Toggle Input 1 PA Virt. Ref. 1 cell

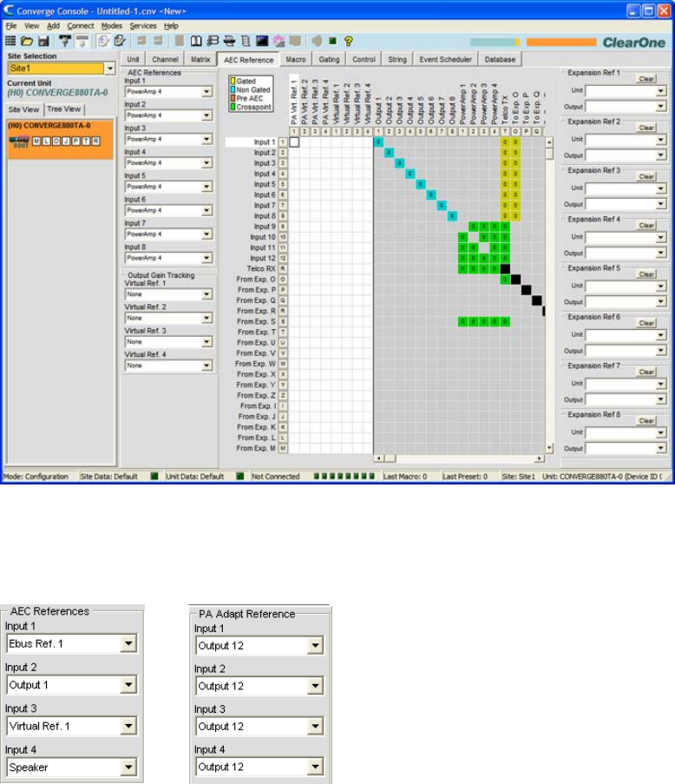294,142
